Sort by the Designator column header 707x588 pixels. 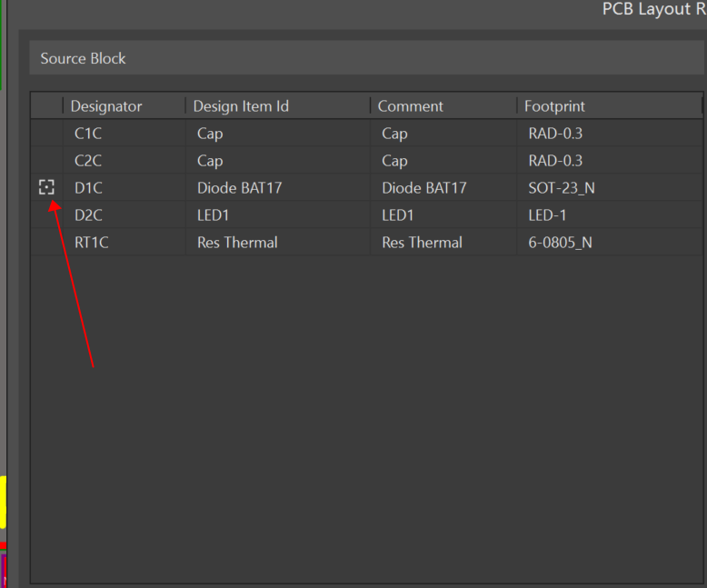pyautogui.click(x=106, y=106)
